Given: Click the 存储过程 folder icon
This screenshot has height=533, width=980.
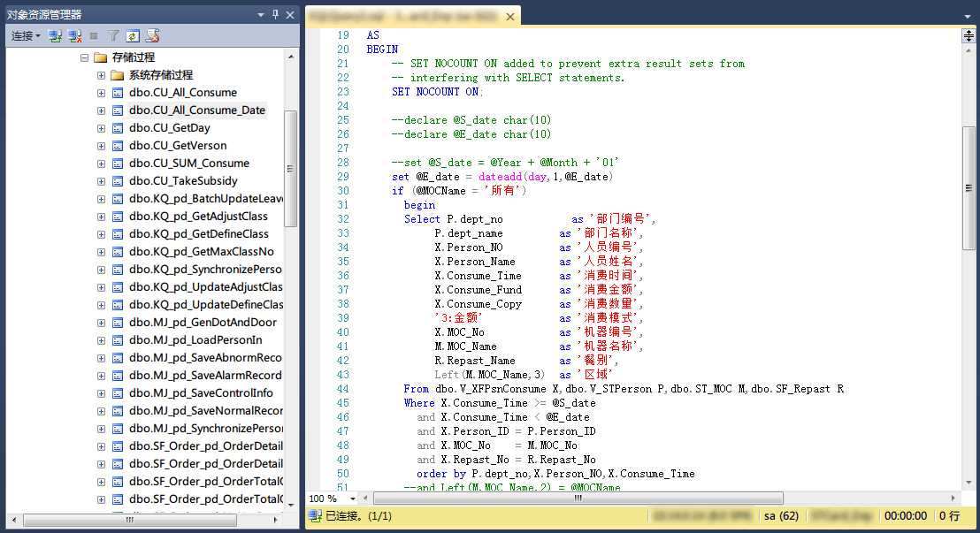Looking at the screenshot, I should tap(101, 57).
